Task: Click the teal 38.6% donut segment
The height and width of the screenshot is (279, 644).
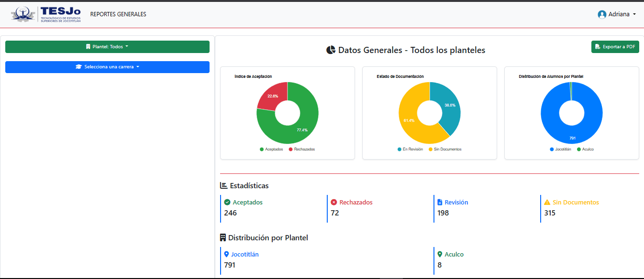Action: [450, 105]
